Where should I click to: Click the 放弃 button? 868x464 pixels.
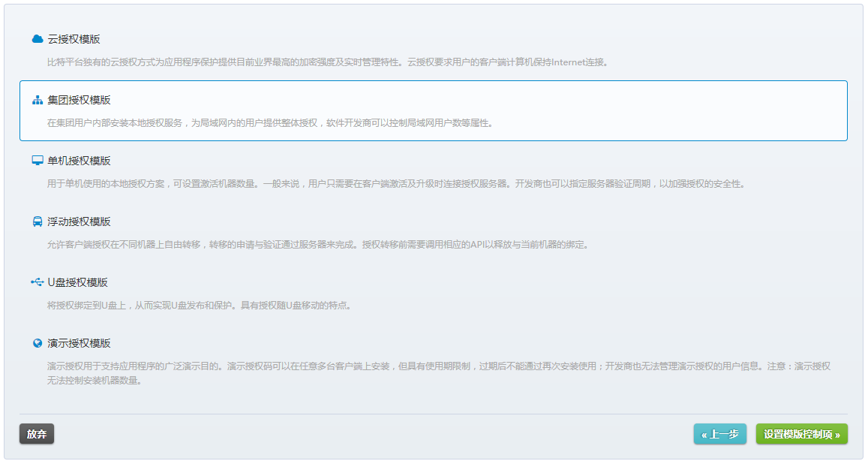tap(37, 434)
